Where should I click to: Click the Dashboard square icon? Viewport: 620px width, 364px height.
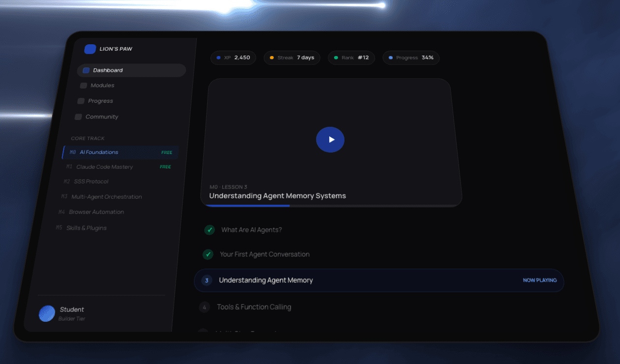click(x=86, y=70)
